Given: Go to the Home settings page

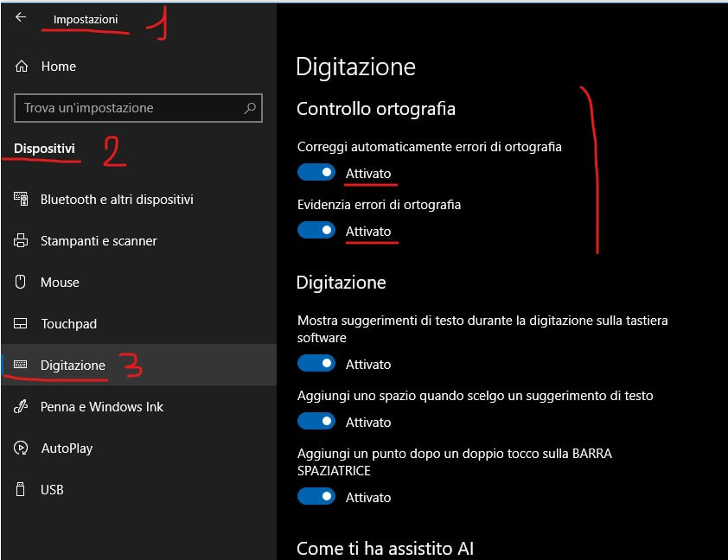Looking at the screenshot, I should pos(58,67).
